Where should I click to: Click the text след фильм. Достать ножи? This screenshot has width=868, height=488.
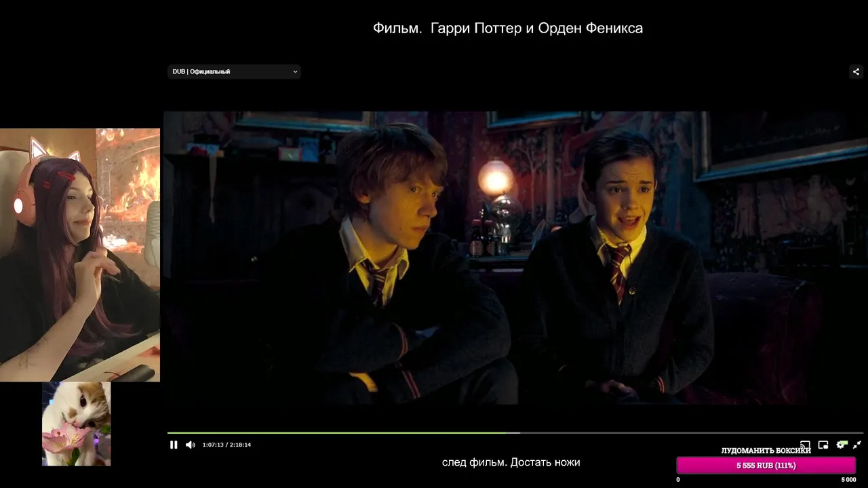[x=511, y=462]
